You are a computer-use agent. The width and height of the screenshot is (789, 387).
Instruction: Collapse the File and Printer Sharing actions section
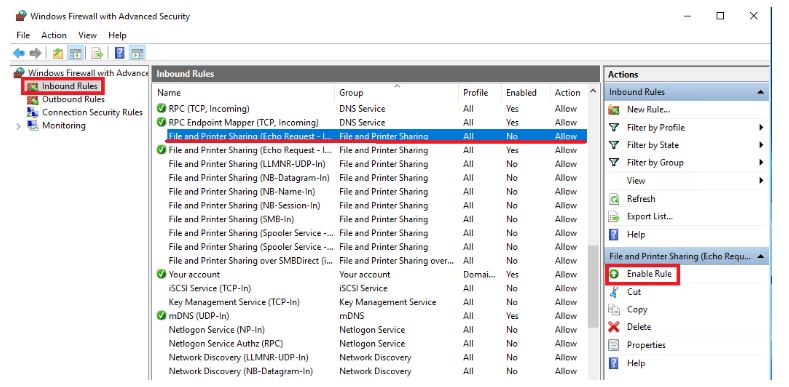tap(760, 256)
